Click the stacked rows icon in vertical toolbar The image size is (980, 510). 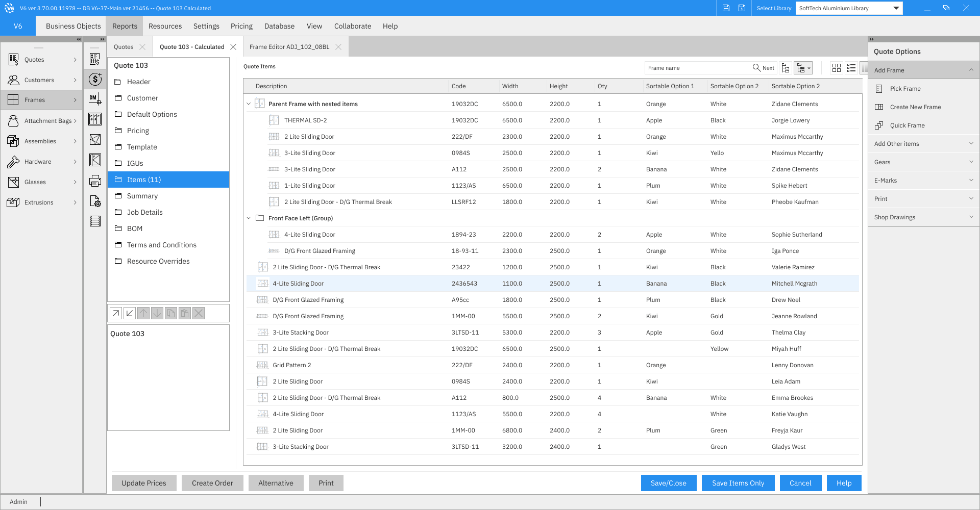(95, 221)
